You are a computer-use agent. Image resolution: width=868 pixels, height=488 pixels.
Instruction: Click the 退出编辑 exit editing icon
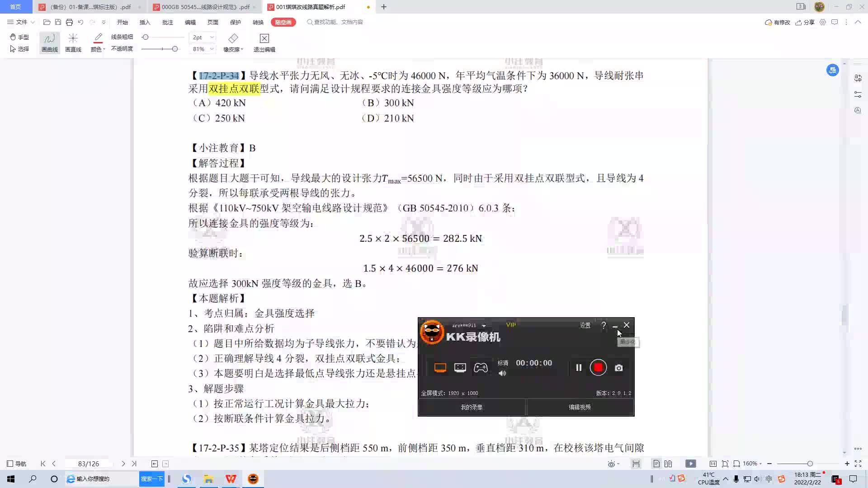click(x=264, y=38)
